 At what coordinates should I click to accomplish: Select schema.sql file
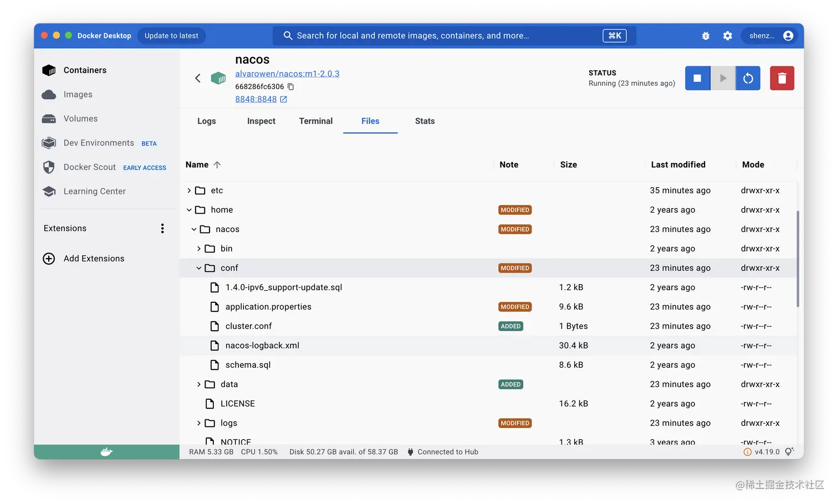pos(248,365)
